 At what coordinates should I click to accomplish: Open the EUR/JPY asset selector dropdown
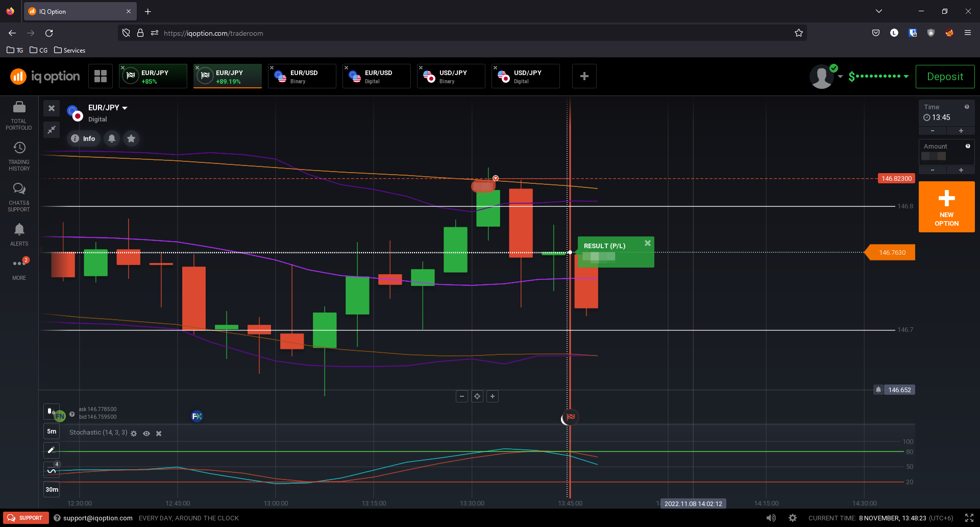click(x=108, y=108)
